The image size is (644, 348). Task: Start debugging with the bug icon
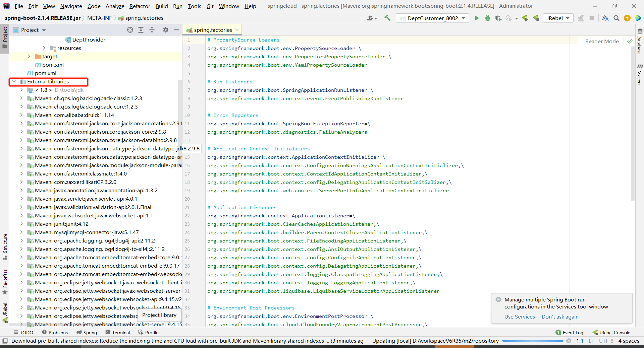(487, 18)
